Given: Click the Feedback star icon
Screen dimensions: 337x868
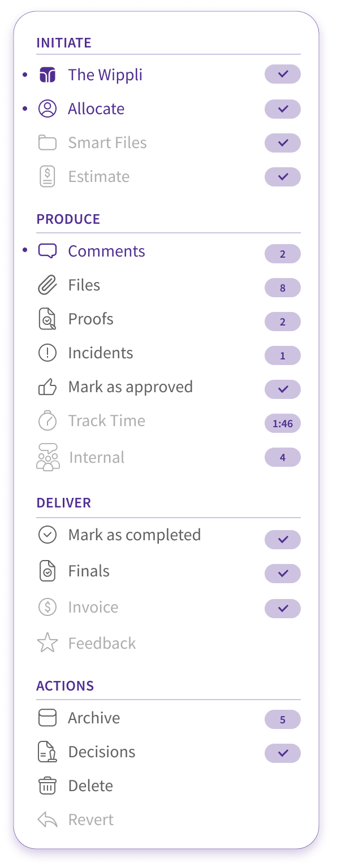Looking at the screenshot, I should tap(47, 643).
